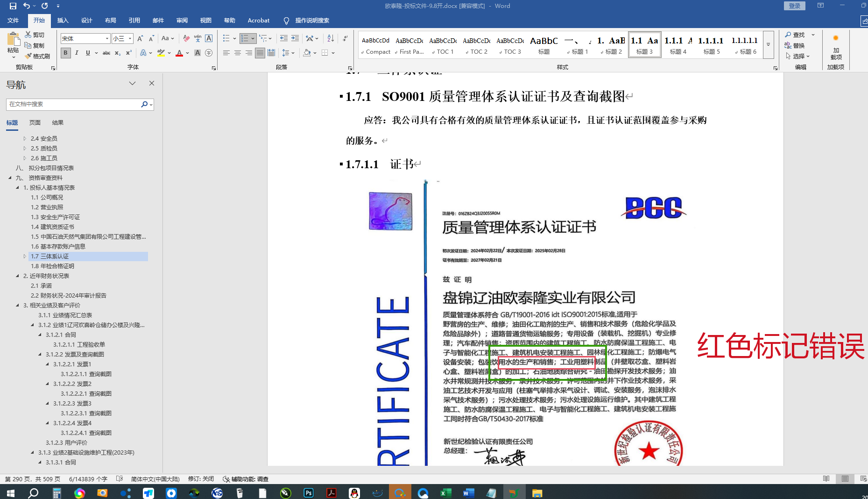Apply strikethrough to the text
This screenshot has width=868, height=499.
(x=106, y=53)
